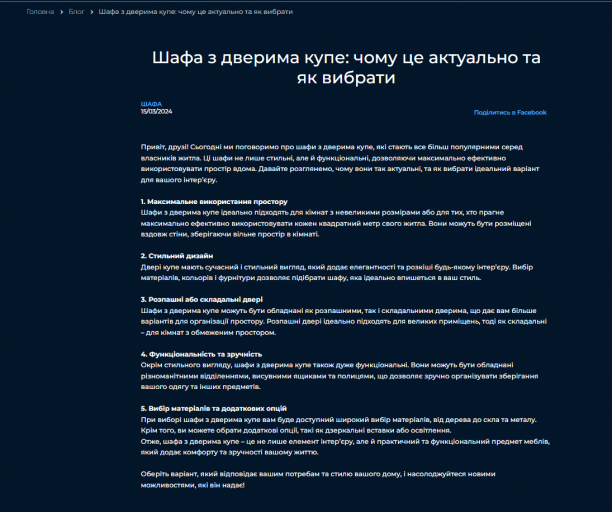The height and width of the screenshot is (512, 612).
Task: Click the paragraph starting 'Окрім стильного вигляду'
Action: click(x=340, y=376)
